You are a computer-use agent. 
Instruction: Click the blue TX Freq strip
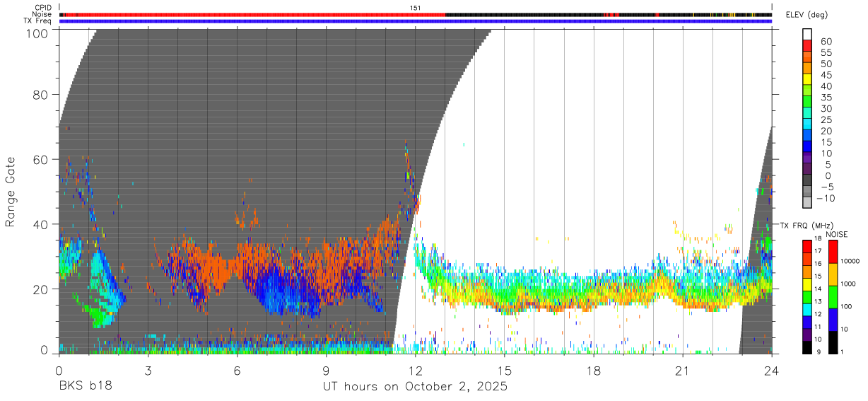[x=416, y=21]
